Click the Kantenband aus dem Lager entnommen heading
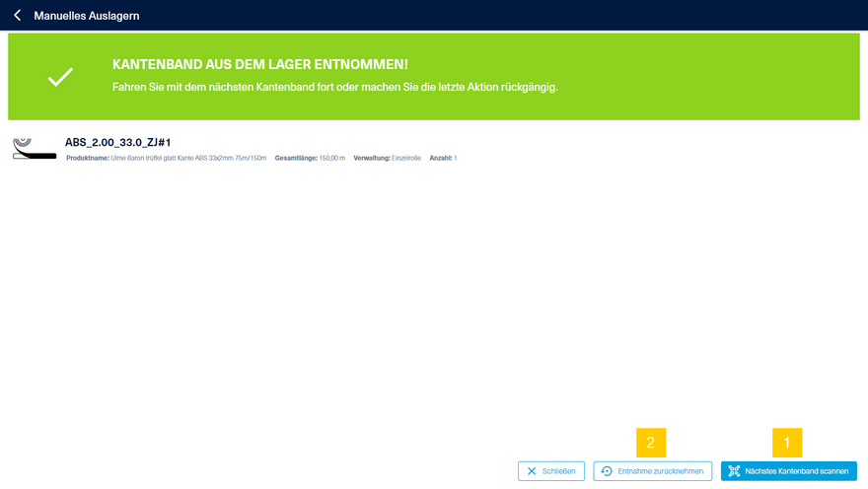Image resolution: width=868 pixels, height=489 pixels. (x=259, y=65)
